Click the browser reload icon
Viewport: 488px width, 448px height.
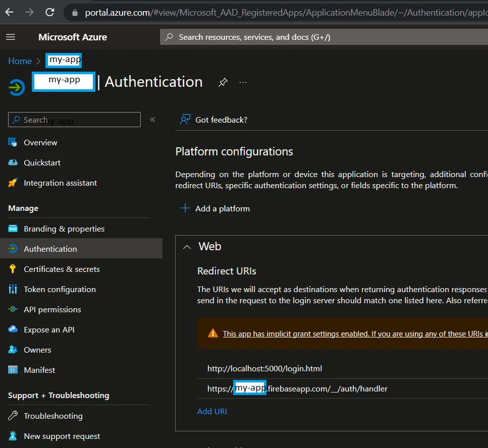(49, 12)
